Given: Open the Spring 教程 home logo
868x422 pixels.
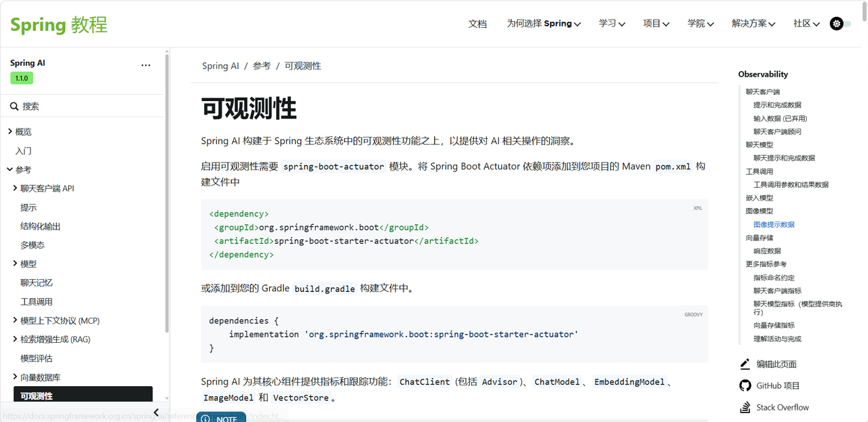Looking at the screenshot, I should tap(59, 25).
